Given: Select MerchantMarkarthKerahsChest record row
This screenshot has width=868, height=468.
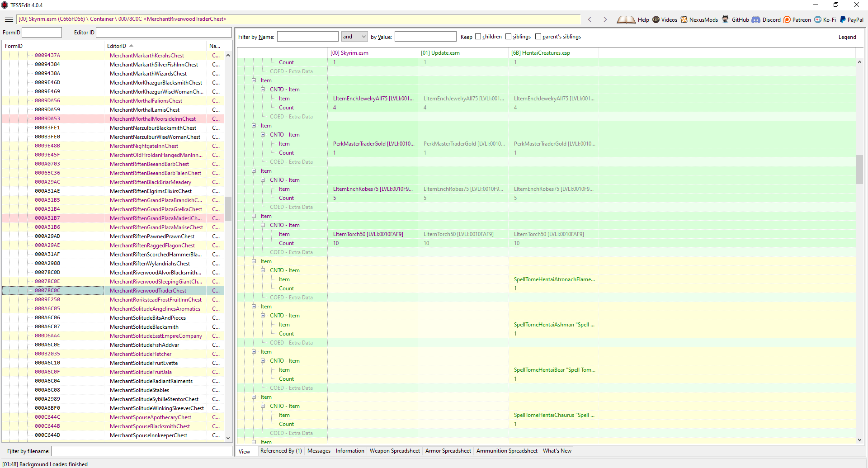Looking at the screenshot, I should coord(113,56).
